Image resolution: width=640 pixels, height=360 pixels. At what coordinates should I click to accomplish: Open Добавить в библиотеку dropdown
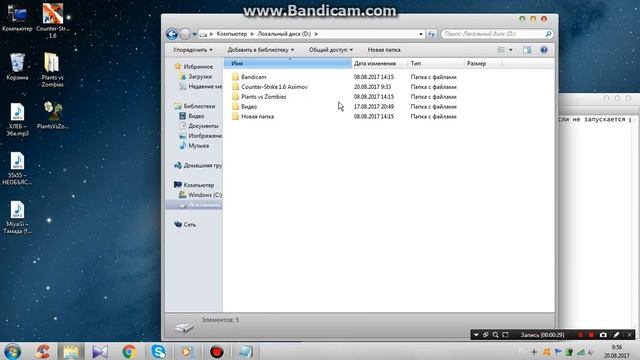260,50
